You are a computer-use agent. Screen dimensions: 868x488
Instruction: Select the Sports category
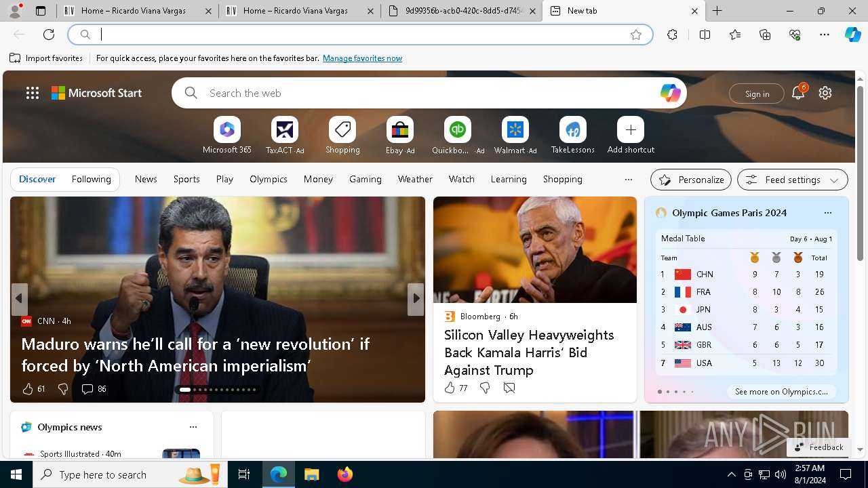pyautogui.click(x=186, y=179)
